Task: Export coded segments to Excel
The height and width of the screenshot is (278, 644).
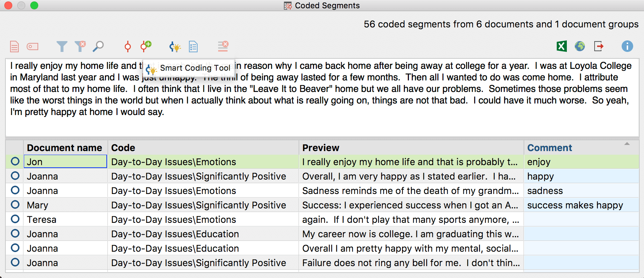Action: pos(561,46)
